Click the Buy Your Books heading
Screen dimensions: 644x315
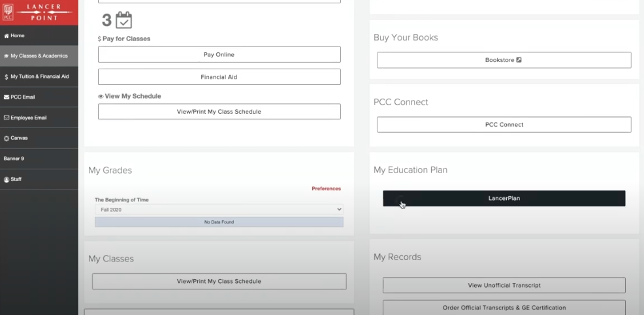tap(406, 37)
